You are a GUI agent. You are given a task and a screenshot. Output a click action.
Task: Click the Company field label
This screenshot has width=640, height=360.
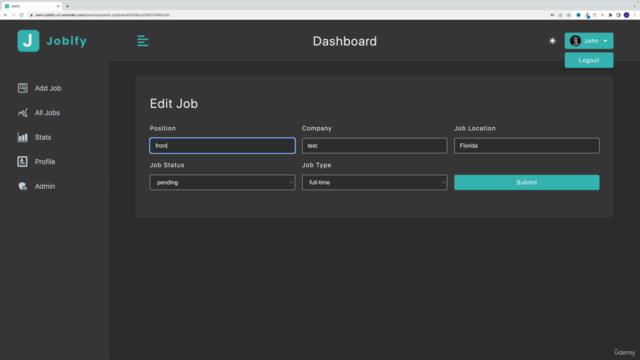pos(317,128)
